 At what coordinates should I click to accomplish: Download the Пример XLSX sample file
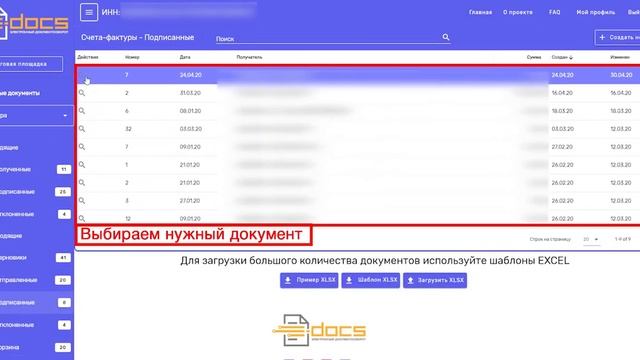(309, 280)
